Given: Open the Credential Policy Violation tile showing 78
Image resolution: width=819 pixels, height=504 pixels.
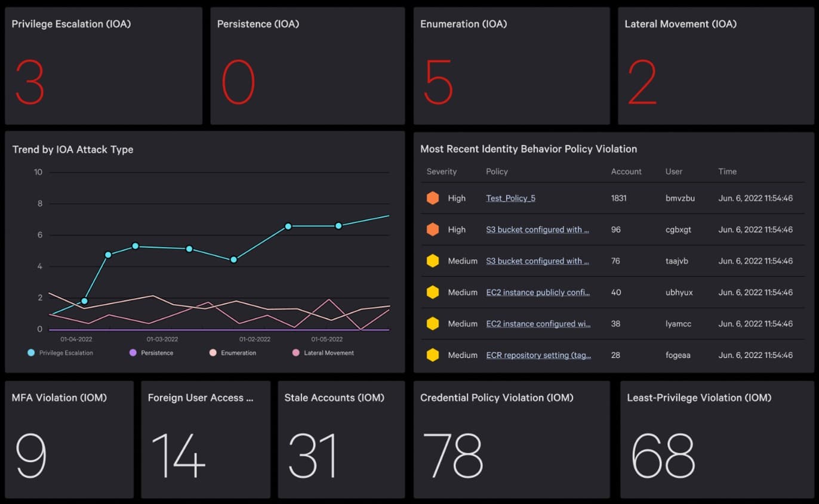Looking at the screenshot, I should click(x=512, y=440).
